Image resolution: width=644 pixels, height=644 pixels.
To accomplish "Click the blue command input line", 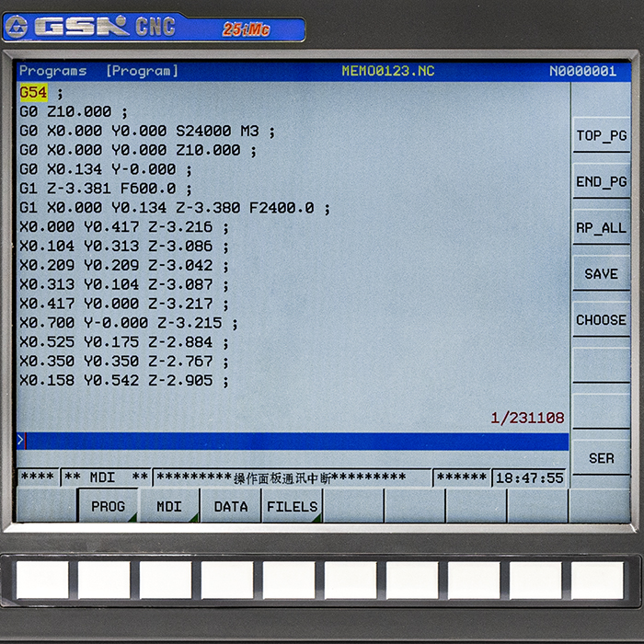I will pos(294,441).
